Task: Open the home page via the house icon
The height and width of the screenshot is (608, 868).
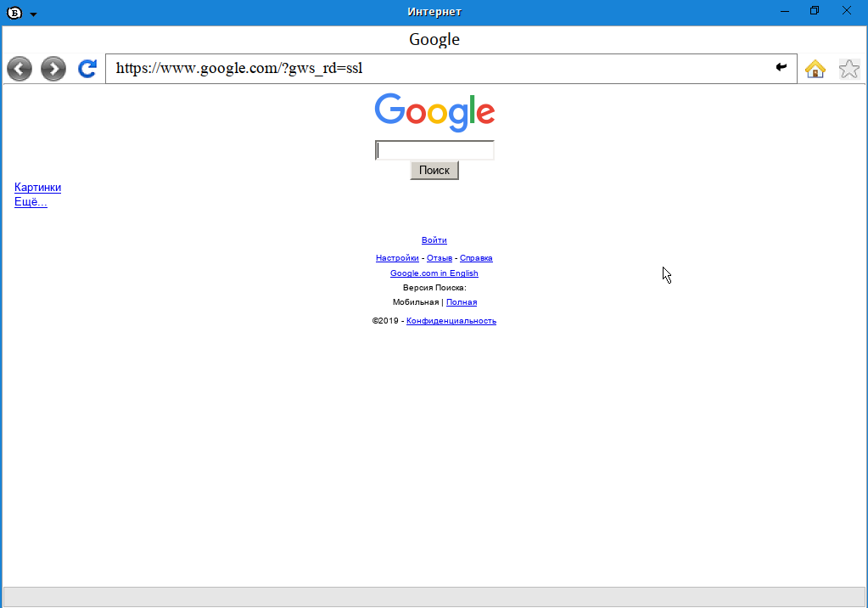Action: (815, 69)
